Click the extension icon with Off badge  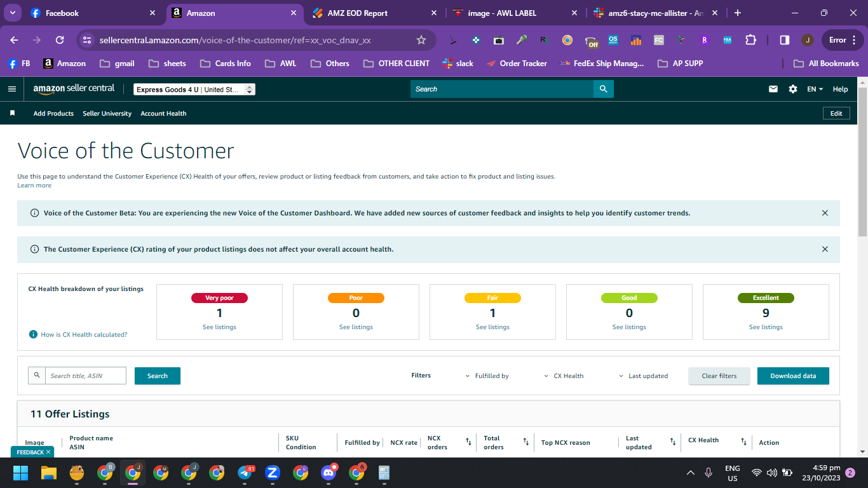[591, 41]
